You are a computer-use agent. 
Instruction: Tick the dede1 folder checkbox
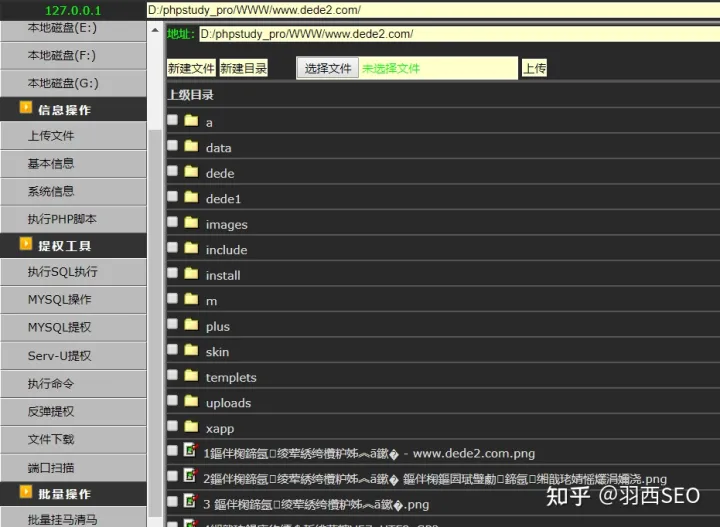coord(172,196)
